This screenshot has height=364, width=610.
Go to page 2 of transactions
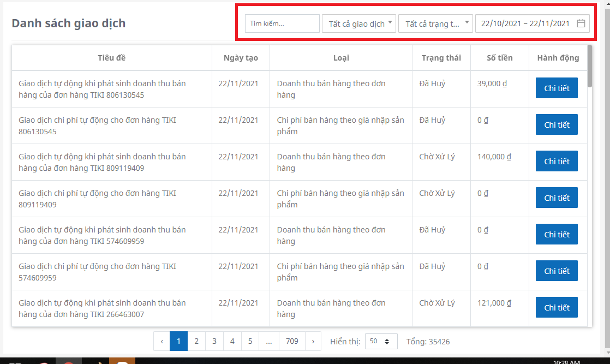196,341
